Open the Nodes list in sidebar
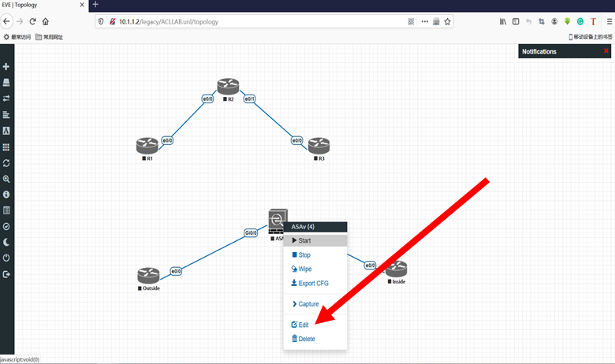The height and width of the screenshot is (364, 615). point(6,83)
